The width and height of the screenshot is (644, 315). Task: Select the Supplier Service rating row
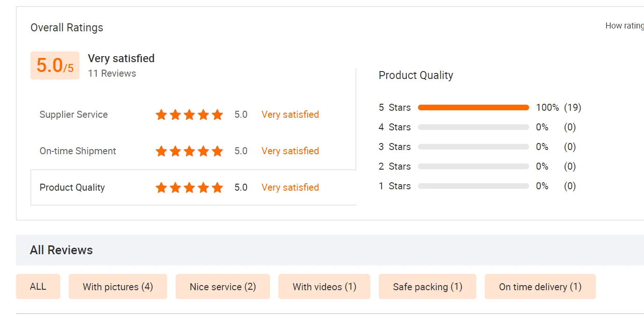74,115
